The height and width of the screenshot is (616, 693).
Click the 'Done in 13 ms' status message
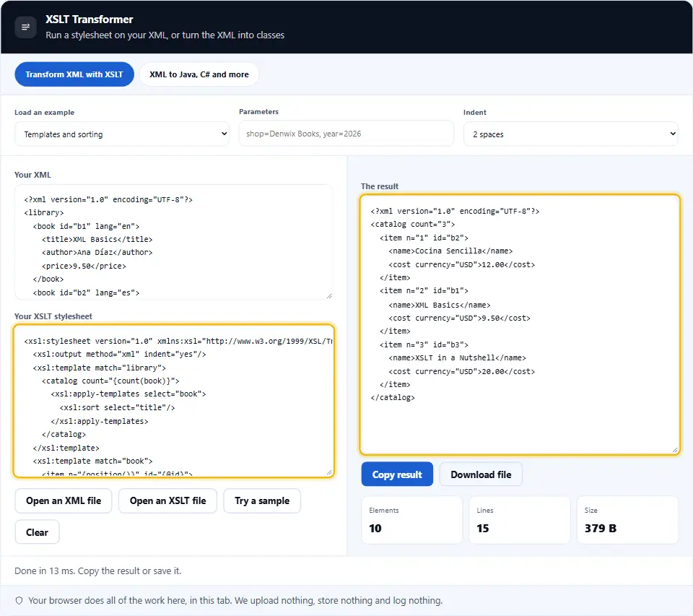click(97, 571)
